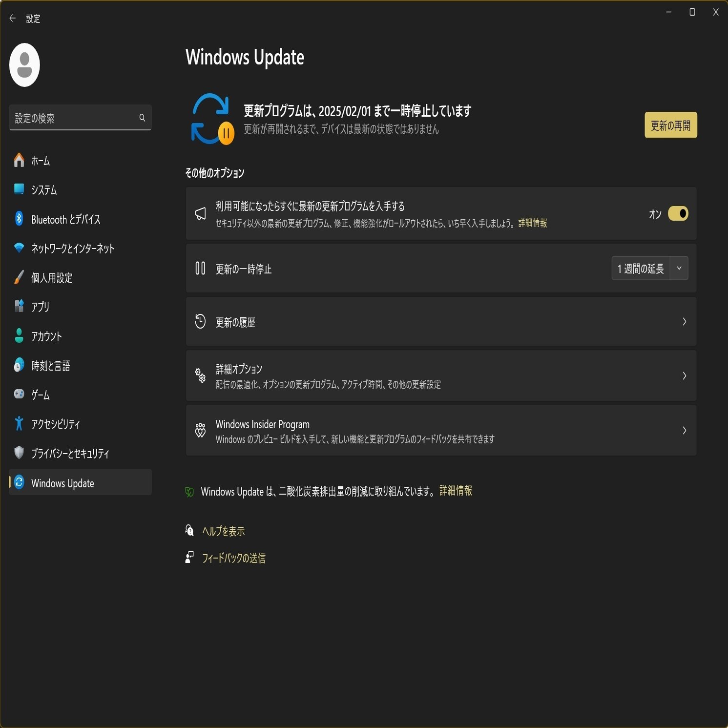This screenshot has width=728, height=728.
Task: Open Bluetooth とデバイス settings
Action: (65, 219)
